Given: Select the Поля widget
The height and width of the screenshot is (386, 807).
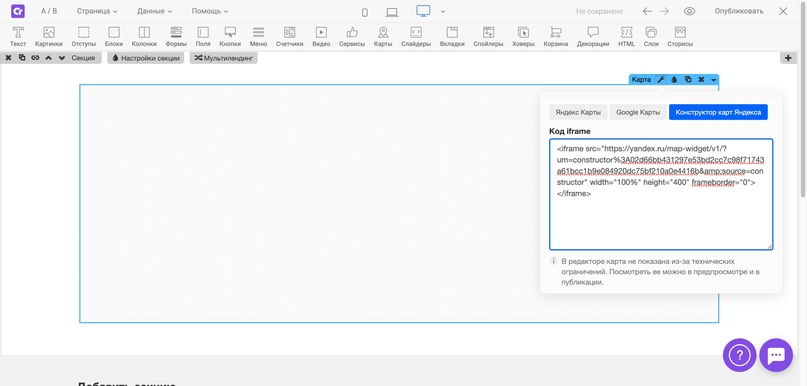Looking at the screenshot, I should tap(203, 37).
